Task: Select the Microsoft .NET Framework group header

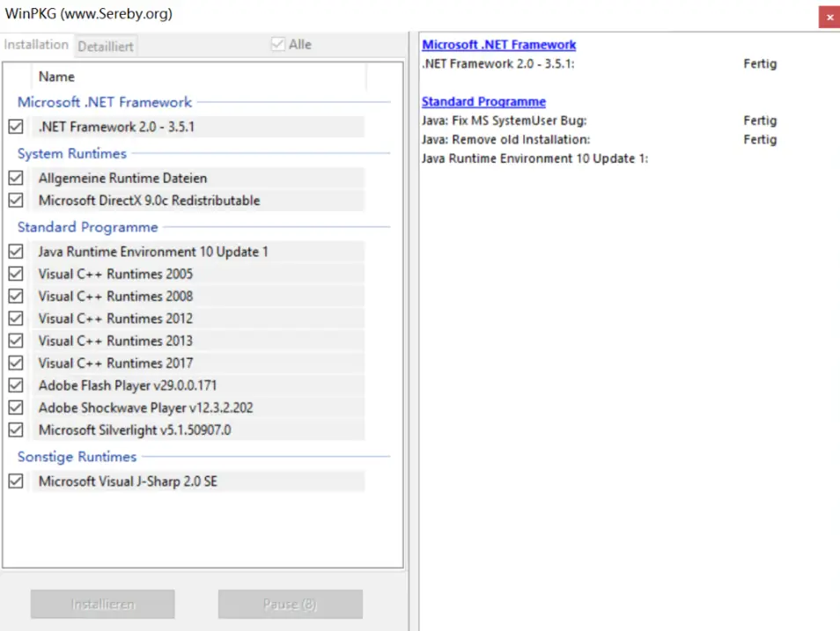Action: pos(105,102)
